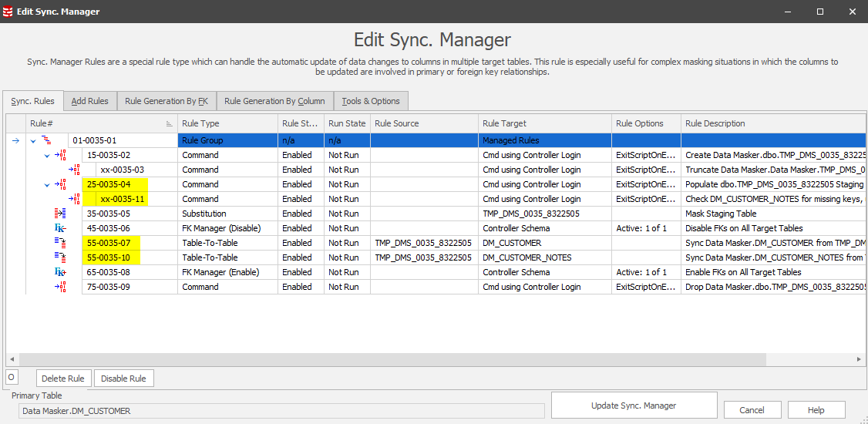The height and width of the screenshot is (424, 868).
Task: Click the Disable Rule button
Action: click(x=123, y=378)
